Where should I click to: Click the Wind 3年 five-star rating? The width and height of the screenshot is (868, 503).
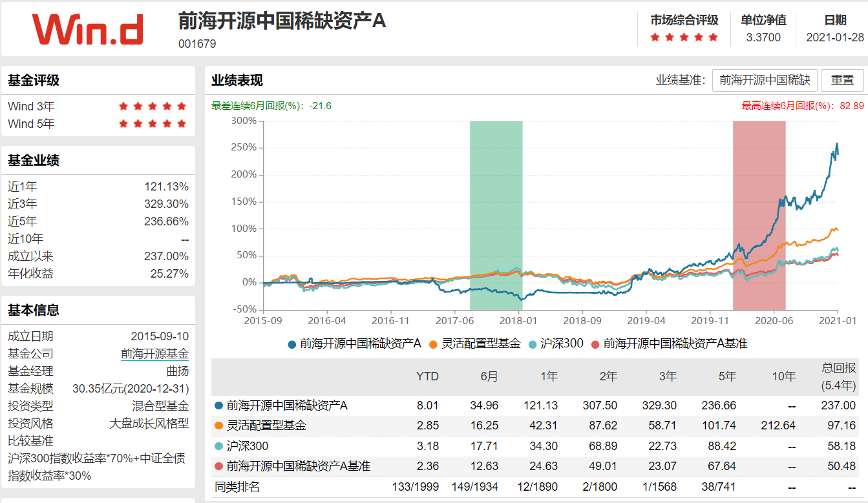point(153,106)
